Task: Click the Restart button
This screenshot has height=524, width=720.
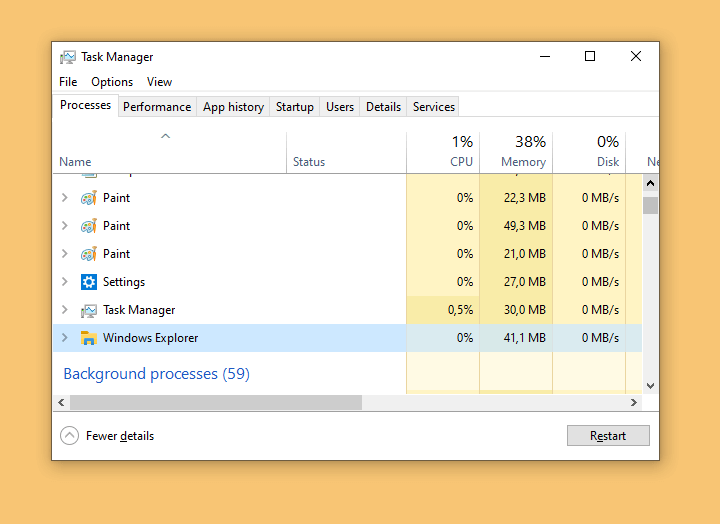Action: pyautogui.click(x=608, y=435)
